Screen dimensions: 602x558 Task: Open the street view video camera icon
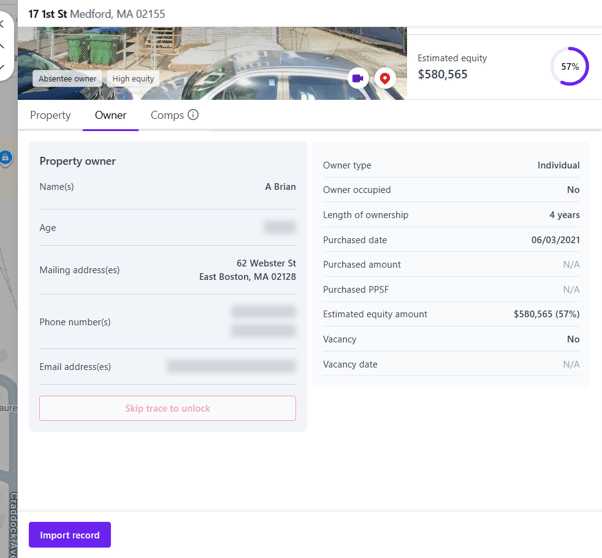tap(358, 78)
